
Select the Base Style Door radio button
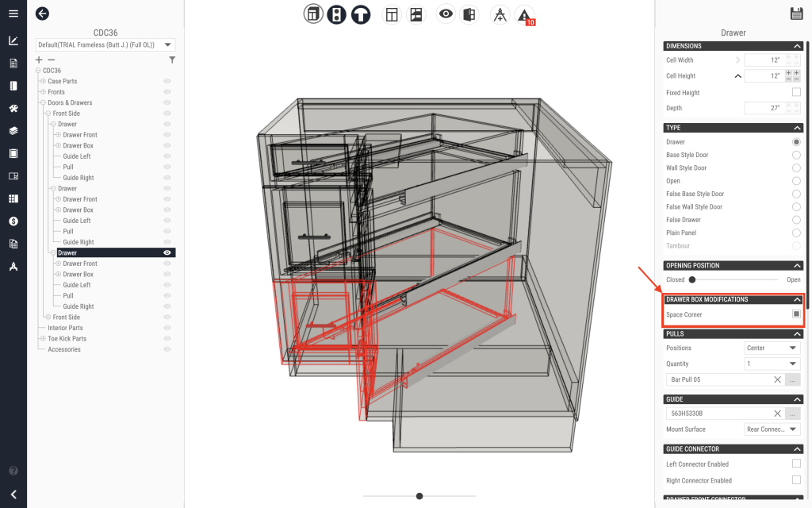pos(796,155)
